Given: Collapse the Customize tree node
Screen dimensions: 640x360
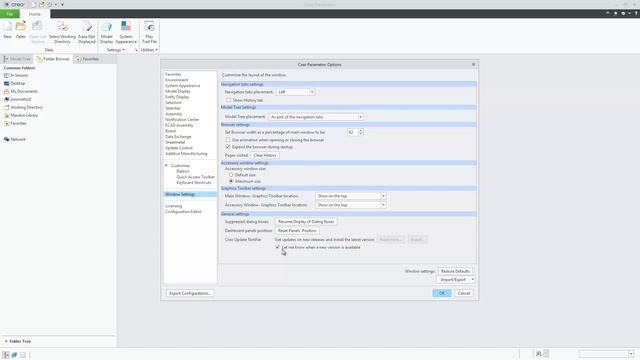Looking at the screenshot, I should pyautogui.click(x=167, y=166).
